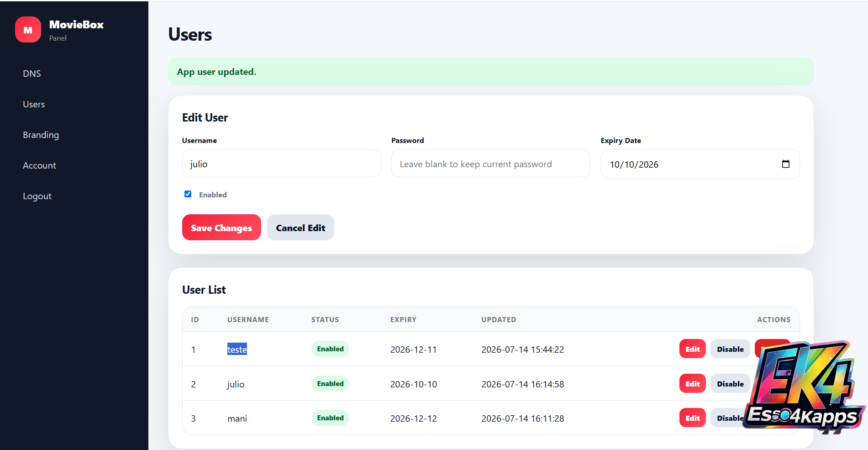Click the Enabled status badge for teste
The image size is (868, 450).
click(330, 349)
